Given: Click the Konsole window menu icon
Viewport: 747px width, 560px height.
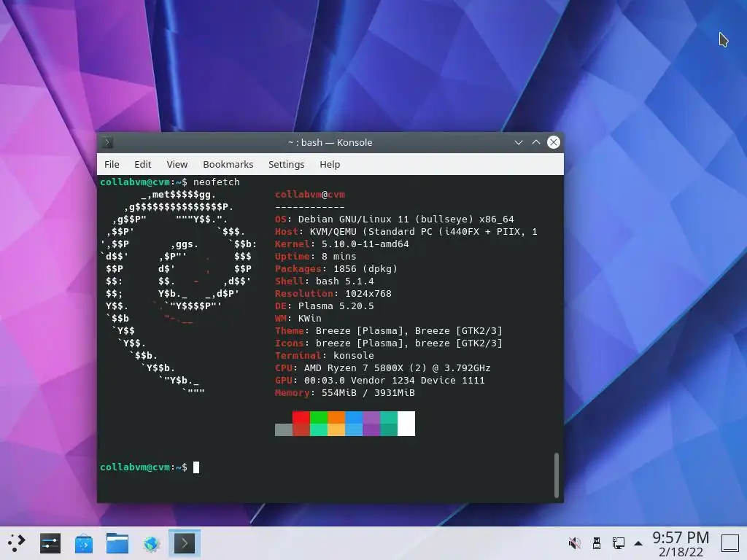Looking at the screenshot, I should [107, 142].
